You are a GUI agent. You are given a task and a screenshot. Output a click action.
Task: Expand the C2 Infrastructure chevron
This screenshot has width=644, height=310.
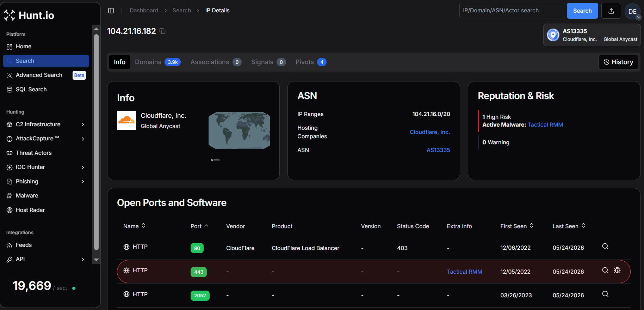tap(83, 124)
